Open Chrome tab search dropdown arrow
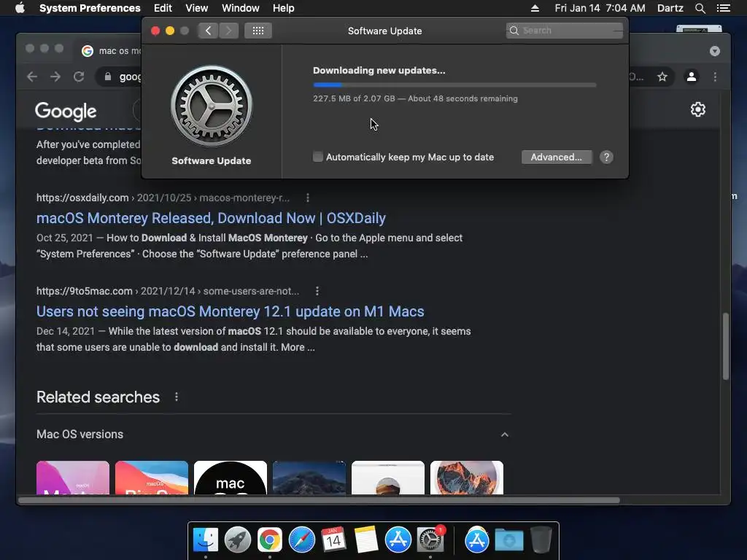 tap(715, 51)
